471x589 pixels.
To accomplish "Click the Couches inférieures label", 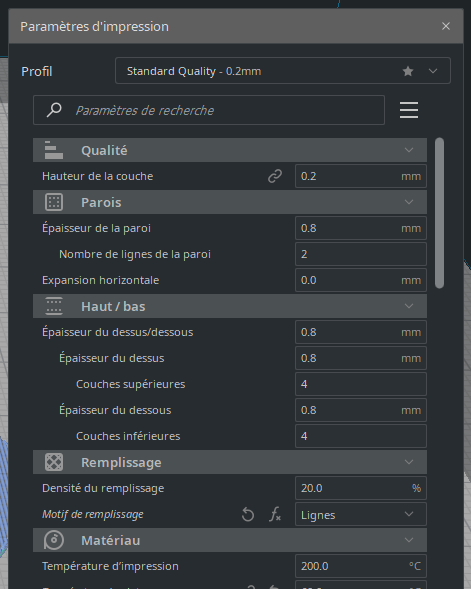I will click(128, 436).
